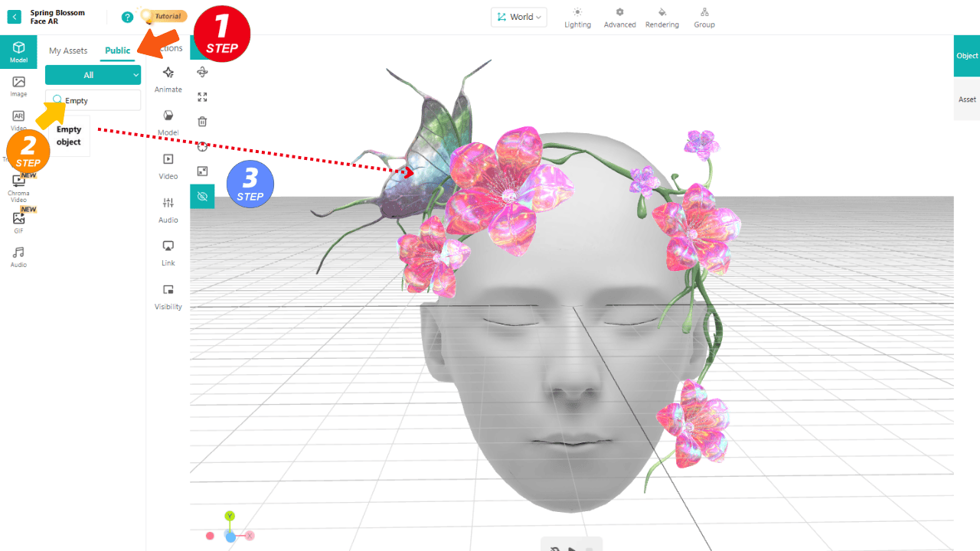Switch to the Public tab

117,50
